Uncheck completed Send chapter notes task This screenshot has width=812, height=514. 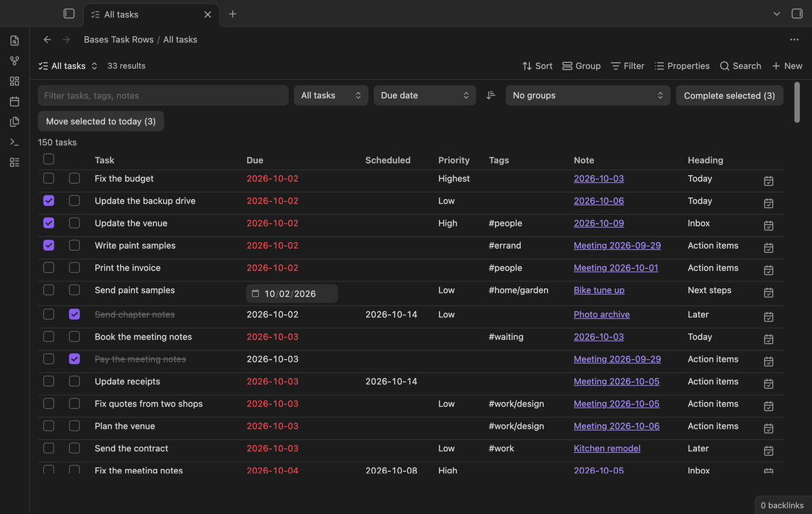click(x=74, y=314)
